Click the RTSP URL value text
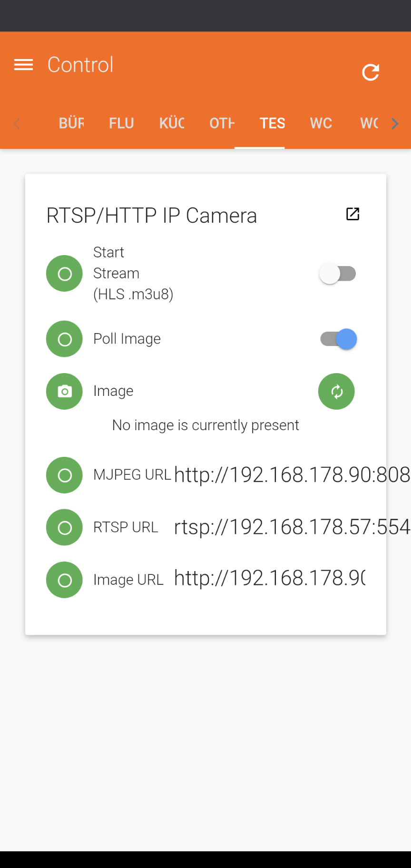411x868 pixels. click(x=292, y=527)
